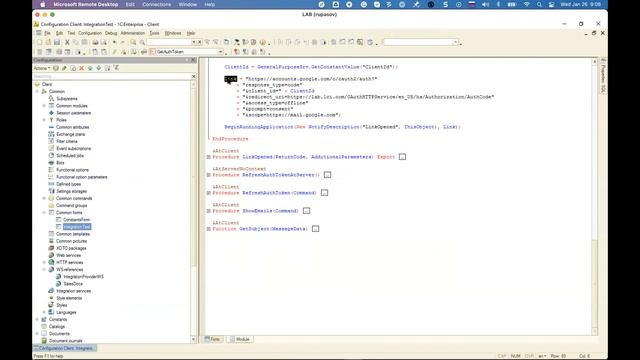Open the Administration menu
The height and width of the screenshot is (360, 640).
(x=133, y=33)
